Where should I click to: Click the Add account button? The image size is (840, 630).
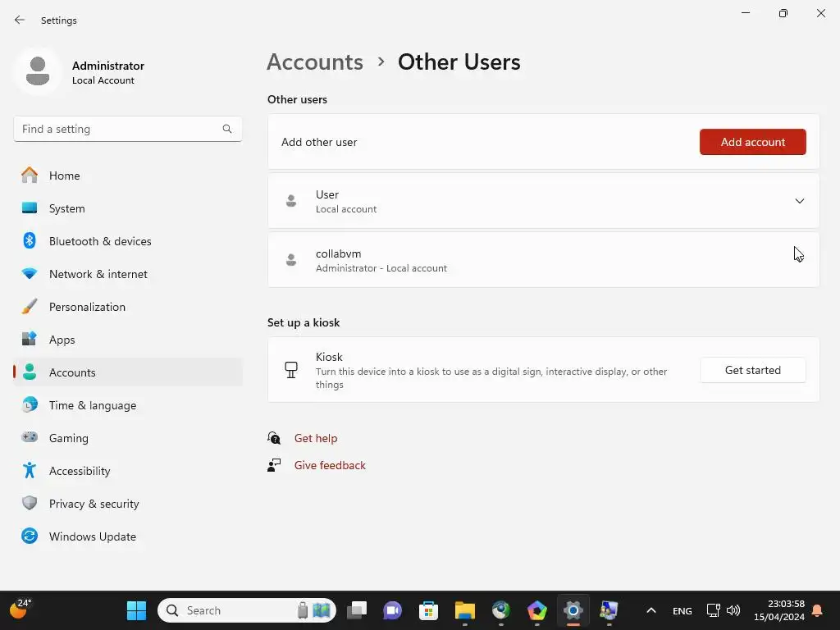[x=753, y=142]
